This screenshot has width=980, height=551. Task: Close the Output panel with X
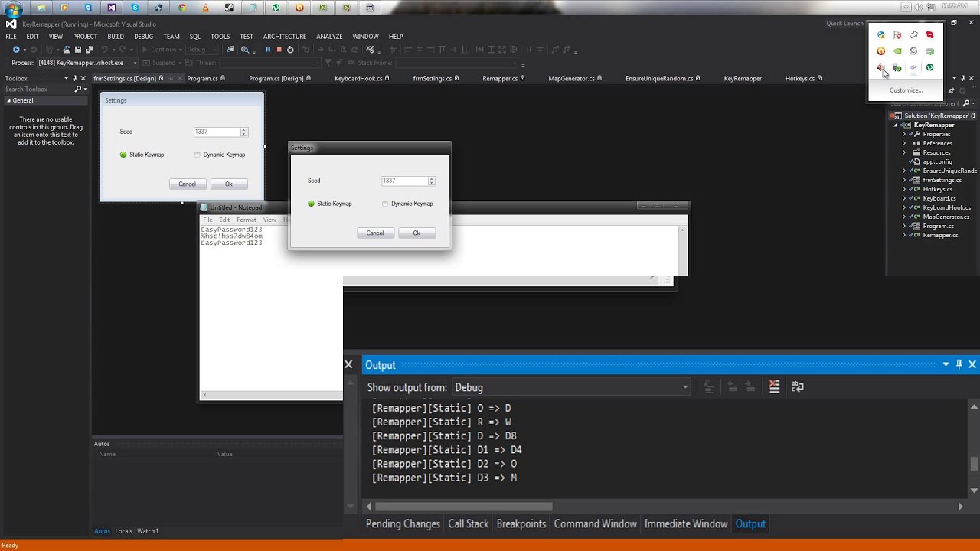point(972,364)
